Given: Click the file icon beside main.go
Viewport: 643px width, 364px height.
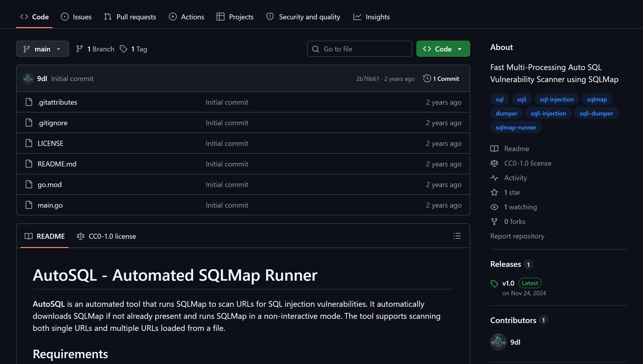Looking at the screenshot, I should [29, 205].
